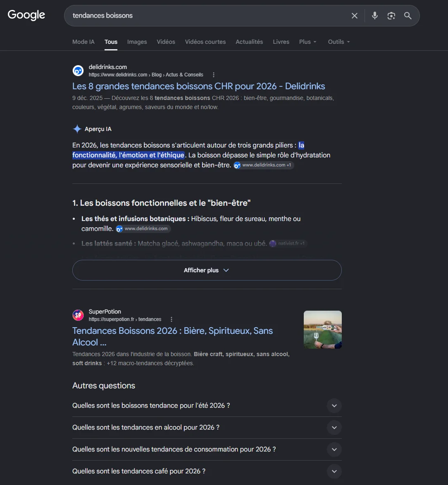
Task: Expand question about boissons tendance été 2026
Action: [207, 406]
